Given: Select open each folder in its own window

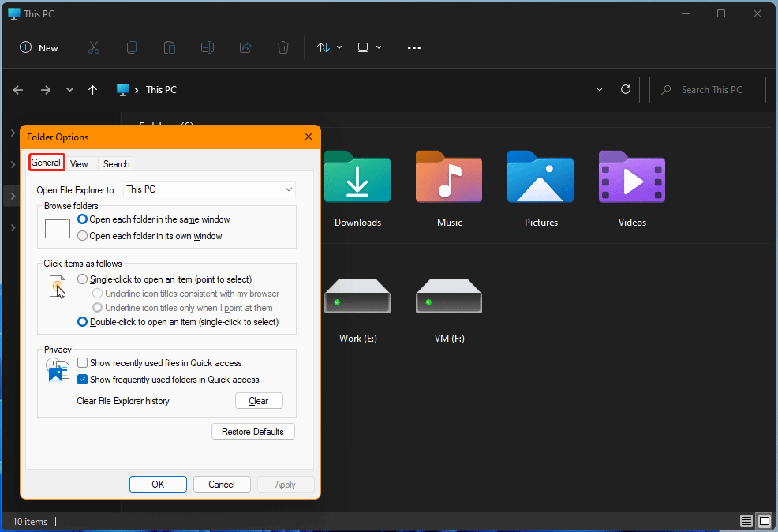Looking at the screenshot, I should point(82,235).
